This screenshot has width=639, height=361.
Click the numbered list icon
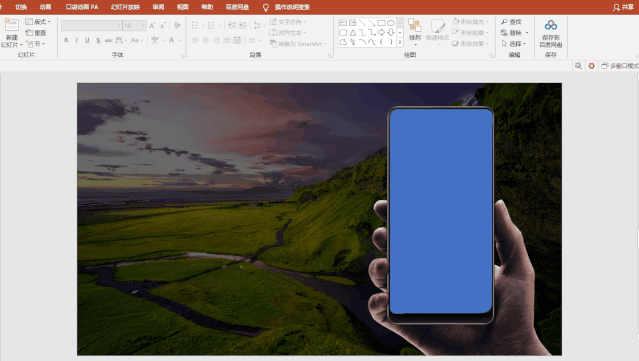[212, 26]
